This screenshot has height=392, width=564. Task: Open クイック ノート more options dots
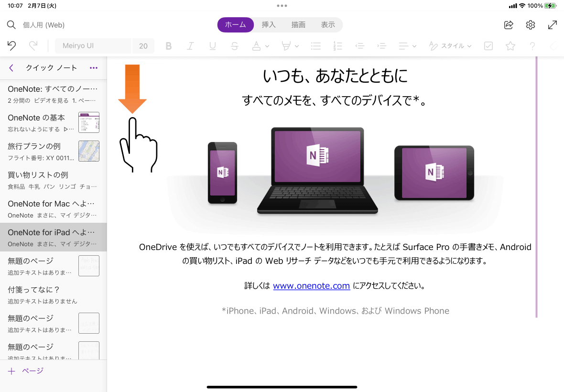click(94, 68)
